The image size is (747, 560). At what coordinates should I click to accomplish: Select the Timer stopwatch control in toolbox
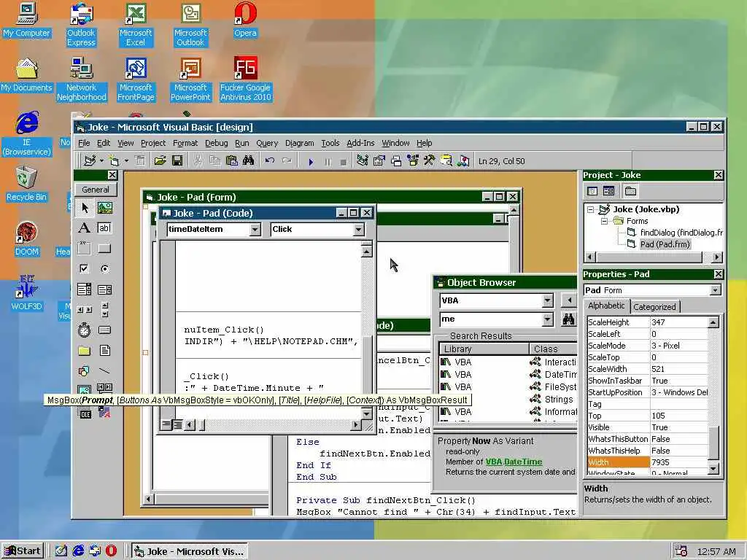(85, 330)
